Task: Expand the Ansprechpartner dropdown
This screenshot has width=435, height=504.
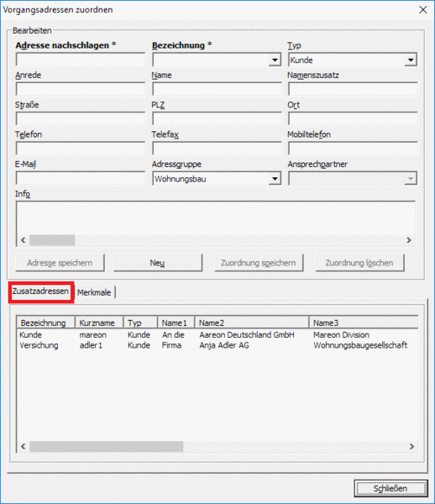Action: 411,179
